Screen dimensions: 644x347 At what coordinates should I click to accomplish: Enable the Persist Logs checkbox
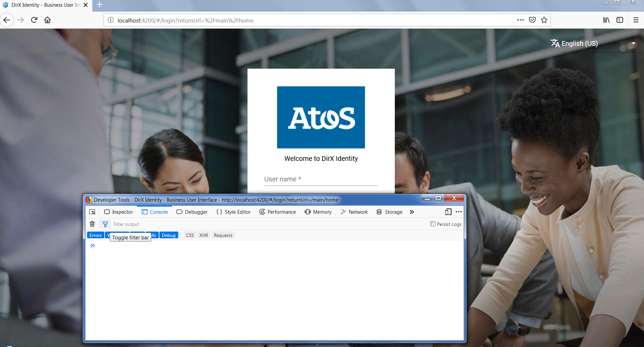pyautogui.click(x=432, y=223)
